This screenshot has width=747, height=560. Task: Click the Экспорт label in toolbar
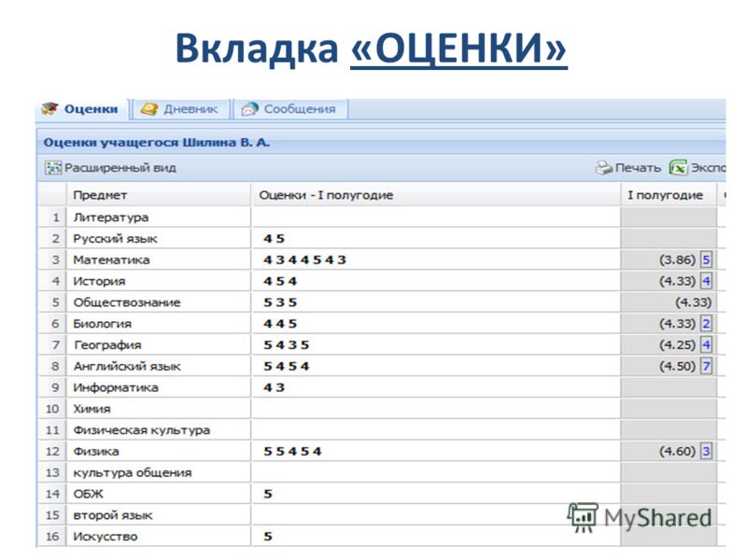(708, 168)
